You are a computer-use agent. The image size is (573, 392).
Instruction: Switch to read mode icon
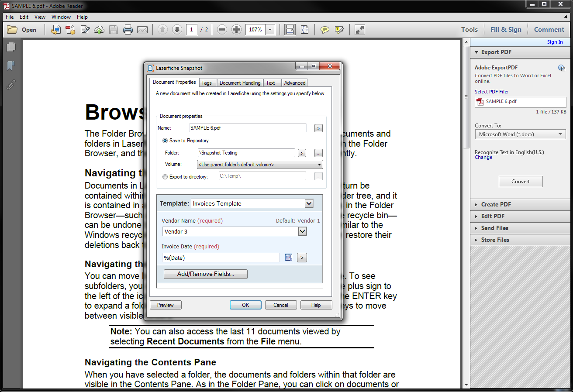[x=359, y=30]
